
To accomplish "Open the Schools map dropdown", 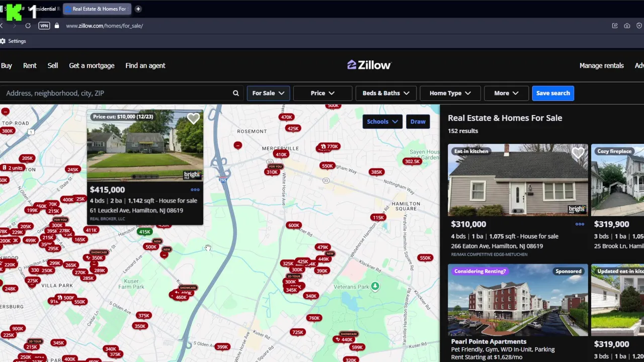I will click(382, 121).
